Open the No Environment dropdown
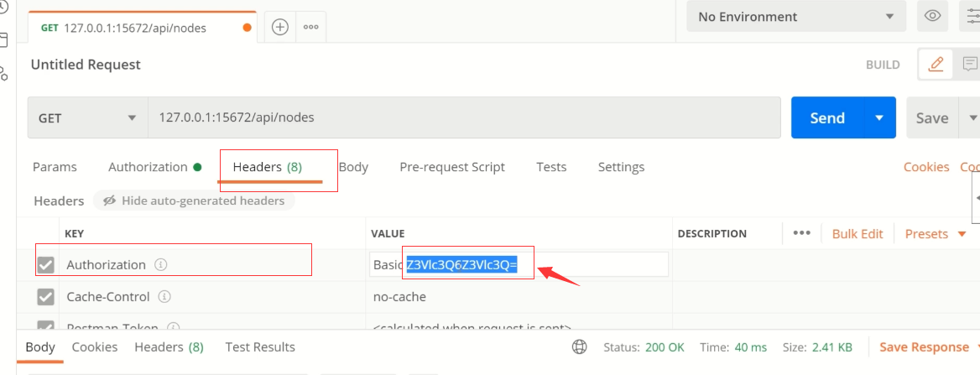This screenshot has width=980, height=375. (796, 16)
